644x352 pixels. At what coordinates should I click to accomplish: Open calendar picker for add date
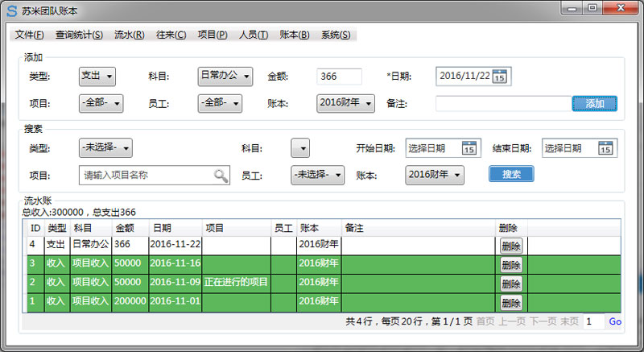[499, 76]
